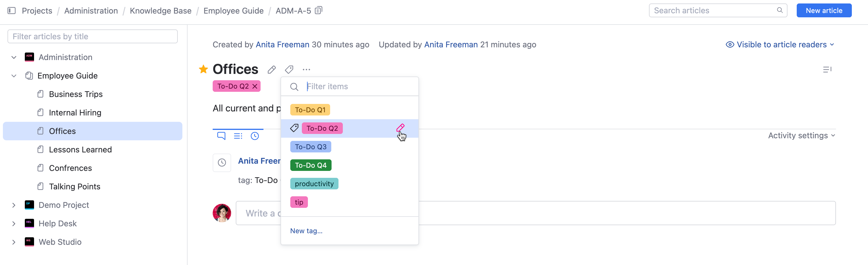Screen dimensions: 868x265
Task: Open the Visible to article readers dropdown
Action: tap(780, 44)
